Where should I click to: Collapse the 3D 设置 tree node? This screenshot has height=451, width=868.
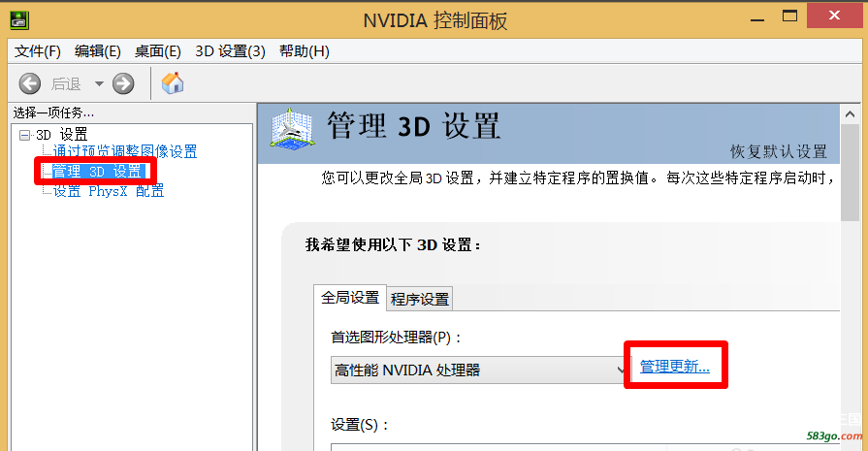click(x=24, y=135)
